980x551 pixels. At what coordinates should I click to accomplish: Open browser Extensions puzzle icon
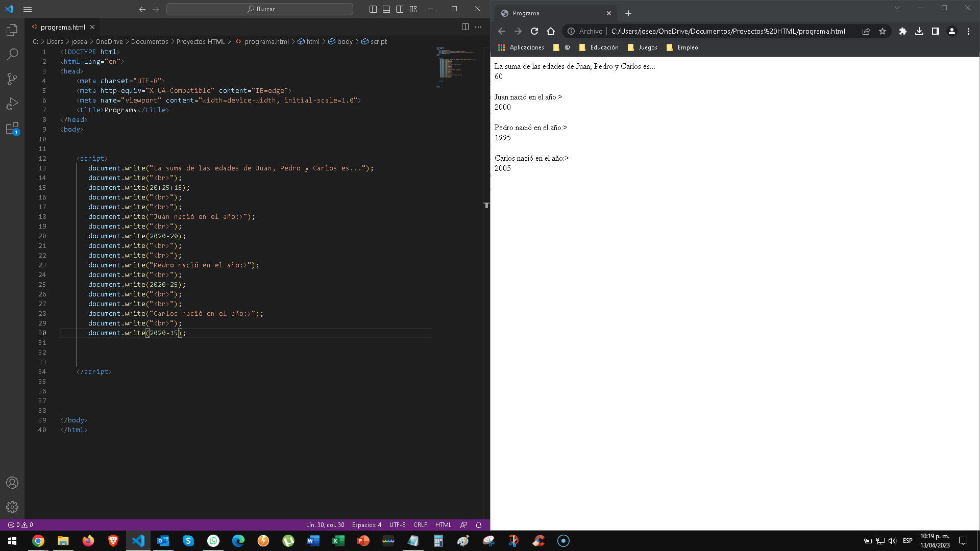point(903,31)
